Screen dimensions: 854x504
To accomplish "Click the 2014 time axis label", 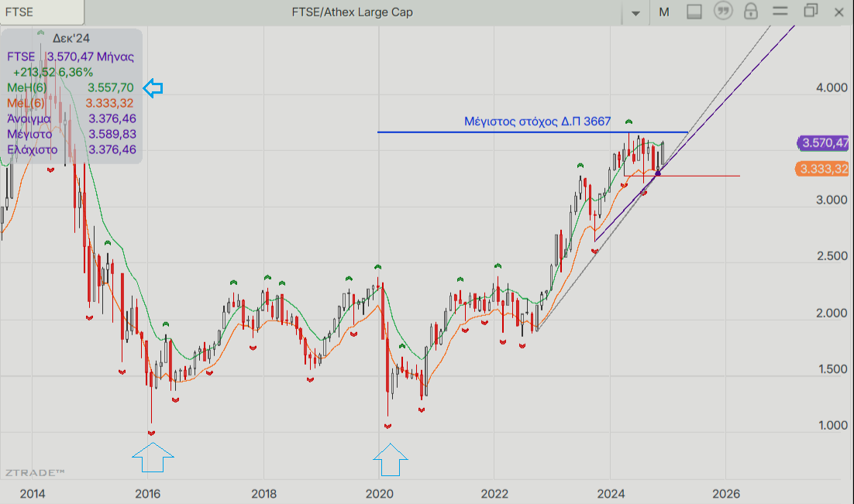I will pyautogui.click(x=33, y=494).
